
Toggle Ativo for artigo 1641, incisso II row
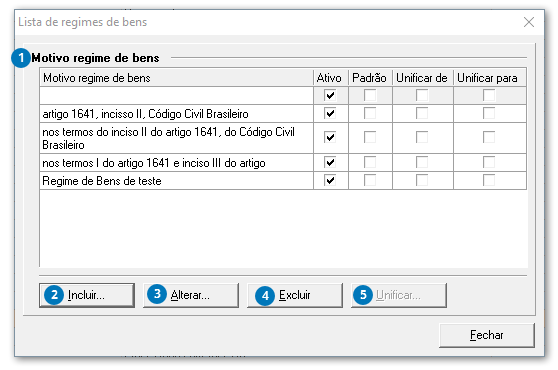click(330, 113)
